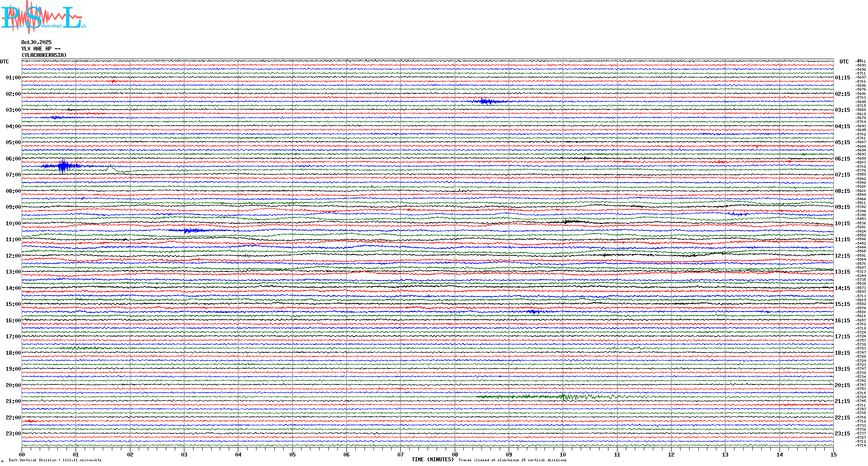
Task: Click the 01:15 UTC label on right axis
Action: (x=842, y=78)
